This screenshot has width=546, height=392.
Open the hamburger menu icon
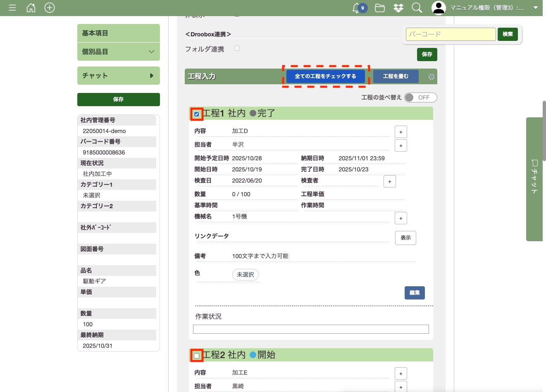(x=12, y=8)
